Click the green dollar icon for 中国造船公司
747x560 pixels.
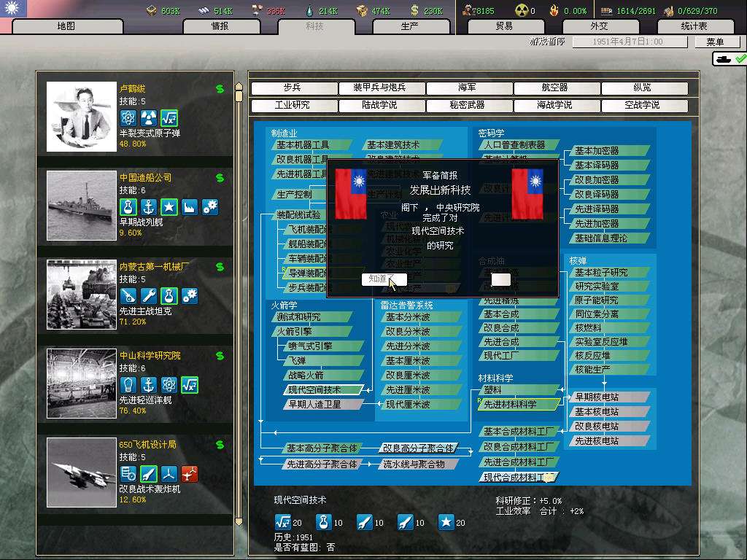pyautogui.click(x=220, y=178)
